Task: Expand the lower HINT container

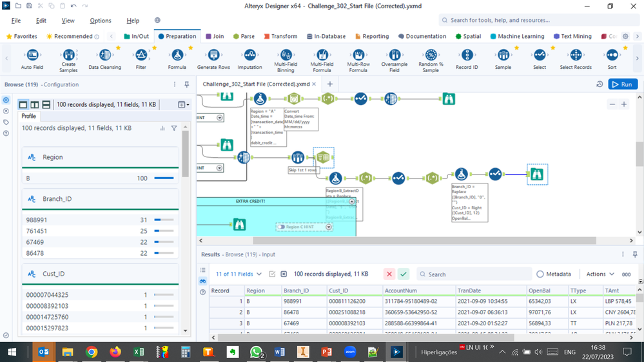Action: click(x=219, y=168)
